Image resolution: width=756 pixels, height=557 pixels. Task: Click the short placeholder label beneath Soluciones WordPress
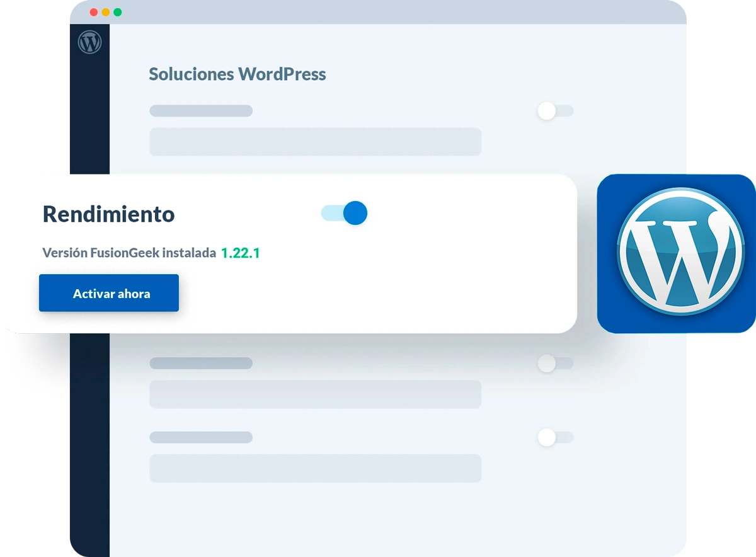click(x=200, y=111)
